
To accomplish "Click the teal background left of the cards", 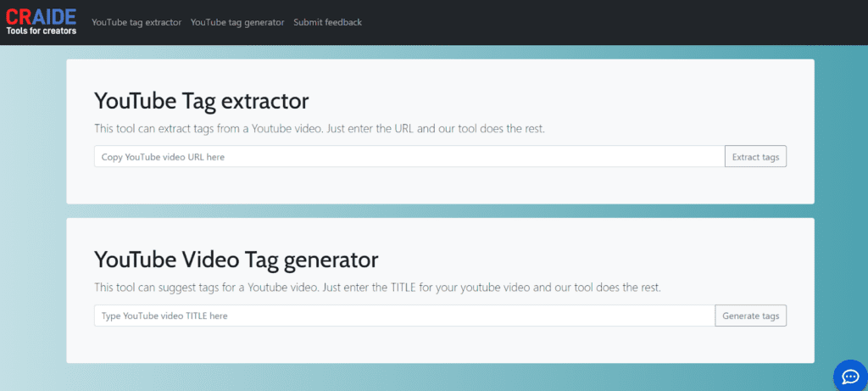I will pyautogui.click(x=32, y=212).
